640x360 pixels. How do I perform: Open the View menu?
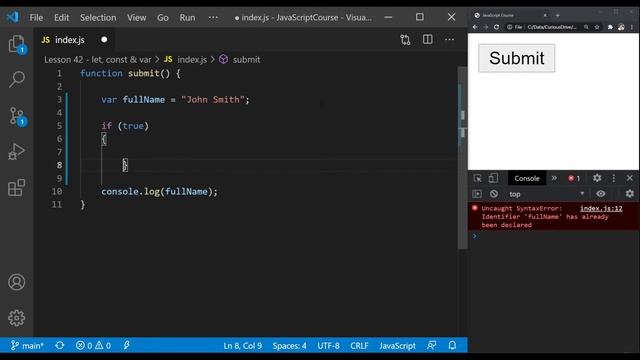point(136,18)
